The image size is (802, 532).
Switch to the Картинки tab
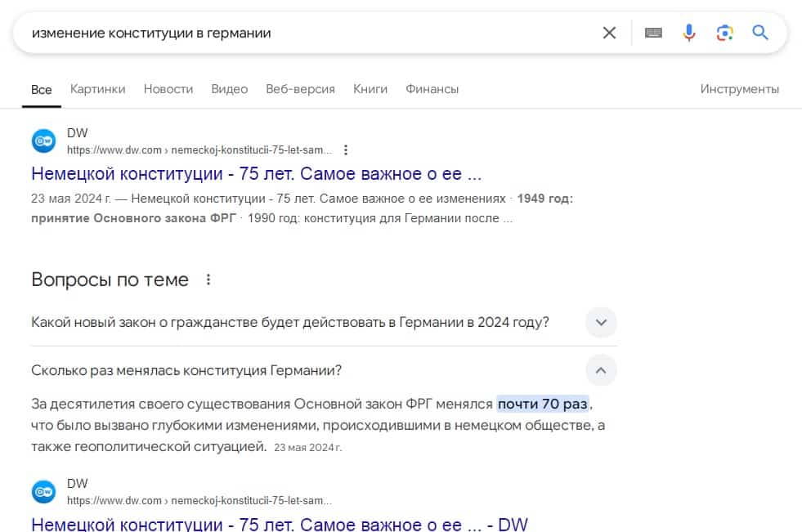pyautogui.click(x=97, y=89)
